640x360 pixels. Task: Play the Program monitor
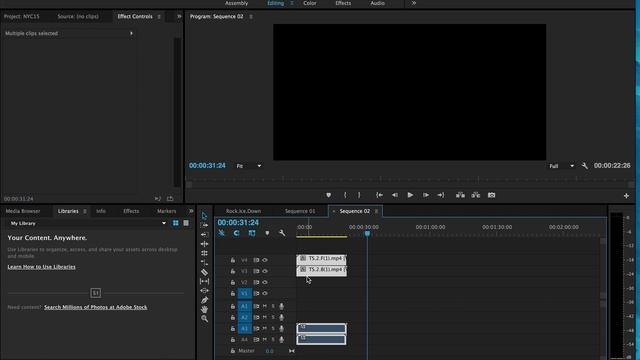coord(410,195)
